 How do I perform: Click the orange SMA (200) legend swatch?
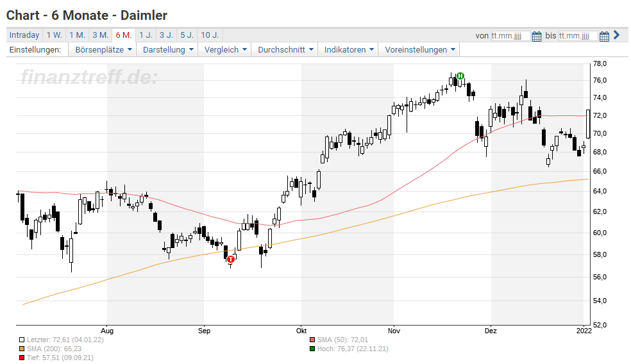[22, 349]
